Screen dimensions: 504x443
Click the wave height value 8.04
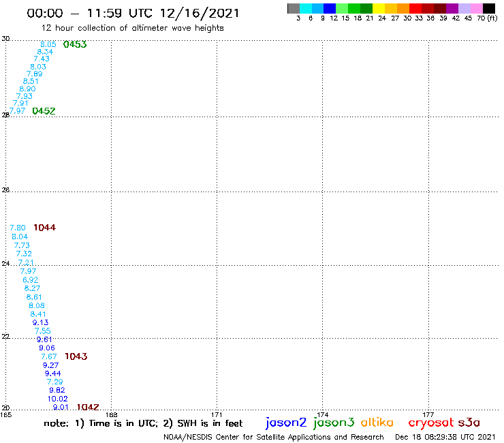tap(20, 236)
